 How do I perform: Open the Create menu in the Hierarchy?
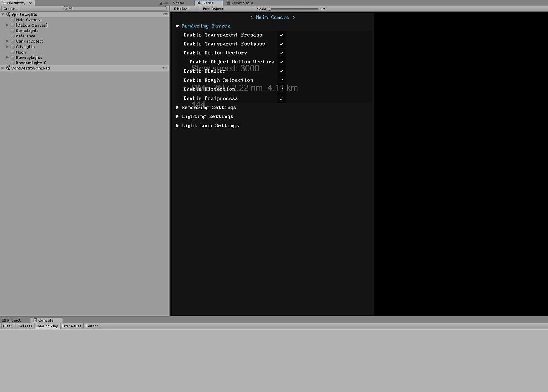click(10, 8)
